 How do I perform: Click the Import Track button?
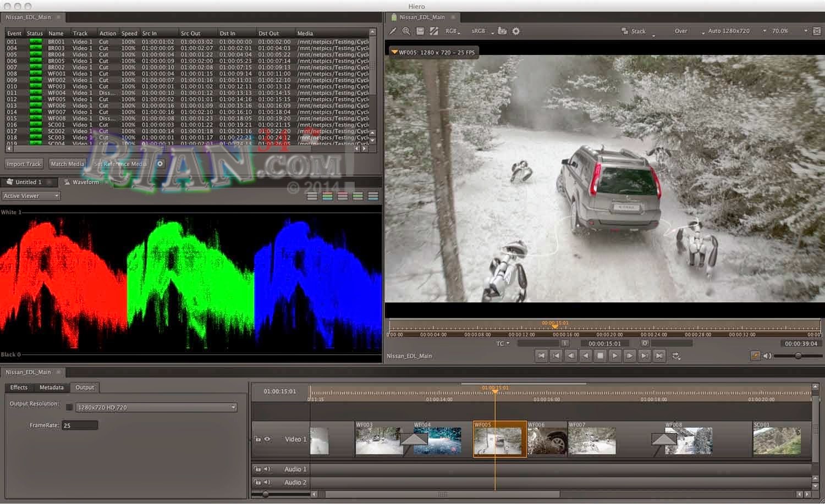(x=24, y=164)
